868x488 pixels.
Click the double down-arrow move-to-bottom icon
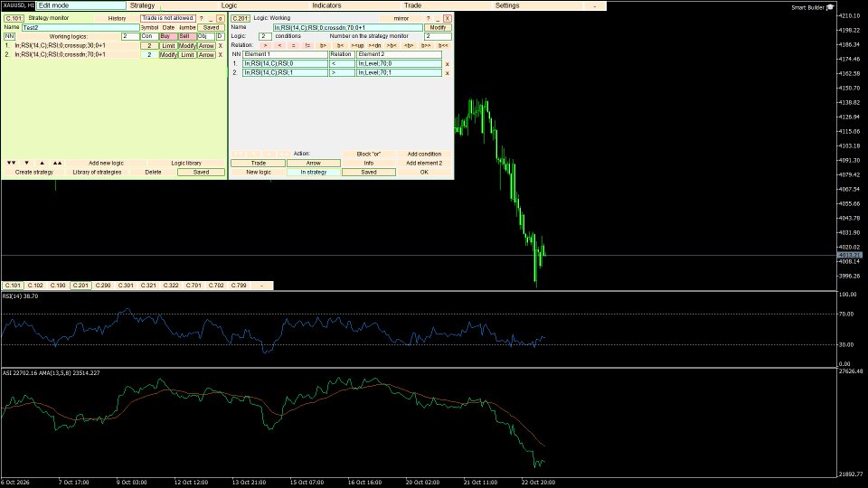click(12, 164)
